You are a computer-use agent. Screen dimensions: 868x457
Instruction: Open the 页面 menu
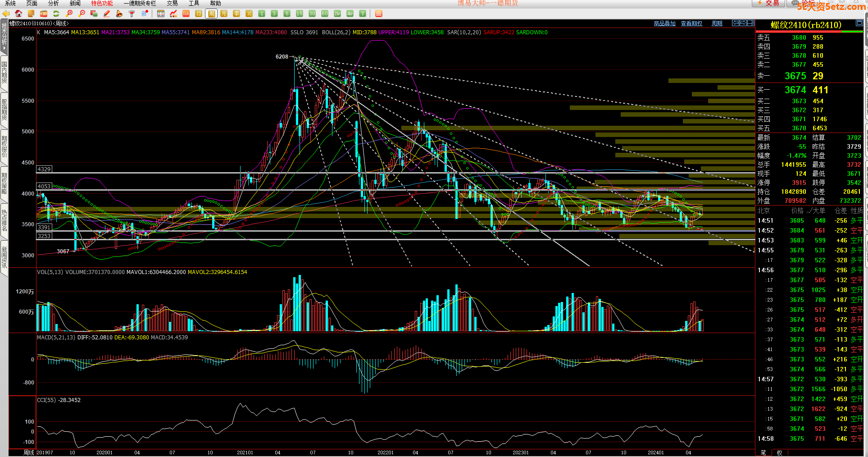(x=32, y=3)
